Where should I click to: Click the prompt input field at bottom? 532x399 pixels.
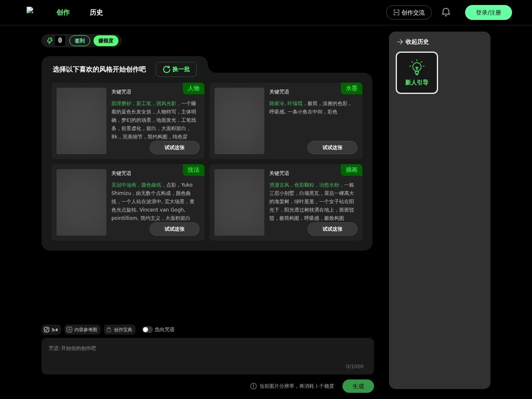point(208,355)
